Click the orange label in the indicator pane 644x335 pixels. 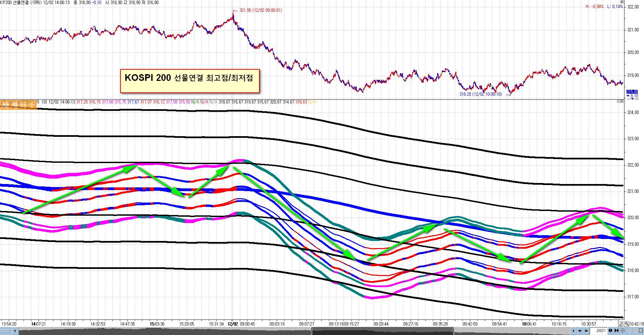pyautogui.click(x=18, y=105)
